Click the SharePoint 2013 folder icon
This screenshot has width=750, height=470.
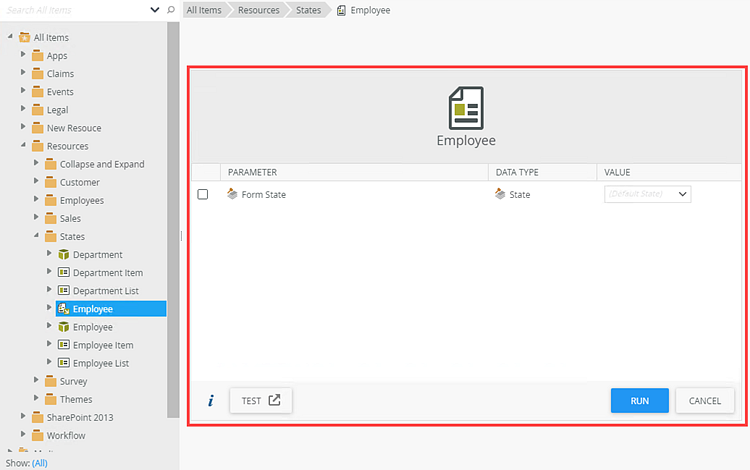[x=37, y=417]
